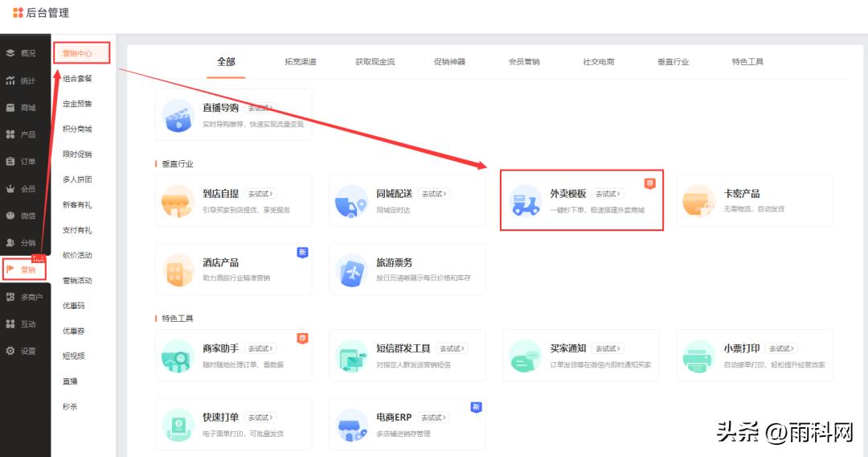Switch to the 获取现金流 tab
Image resolution: width=868 pixels, height=457 pixels.
375,61
